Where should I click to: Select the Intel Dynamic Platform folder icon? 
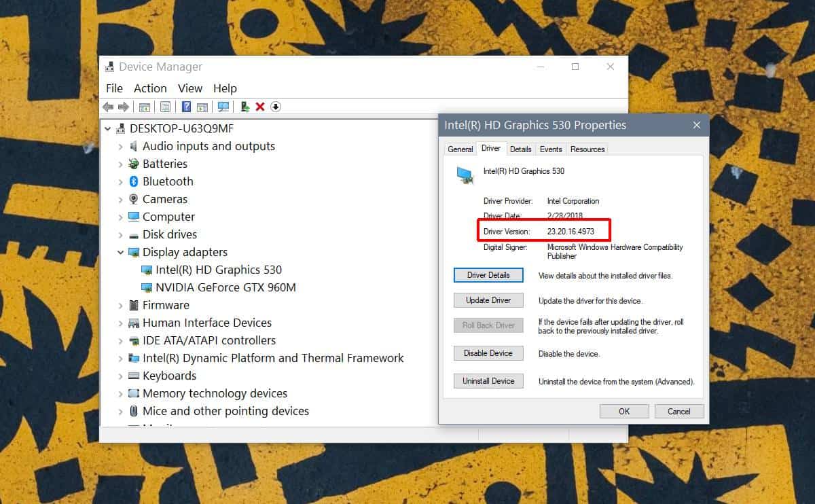pyautogui.click(x=134, y=358)
